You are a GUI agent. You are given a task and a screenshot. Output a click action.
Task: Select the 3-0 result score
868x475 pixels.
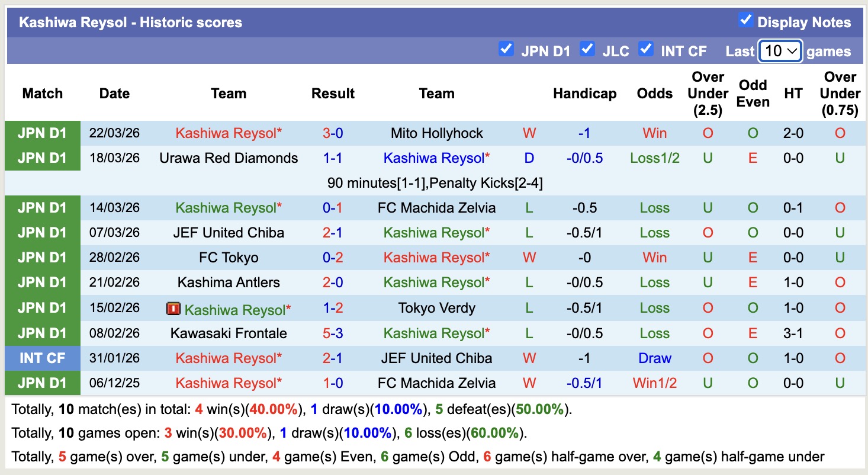pyautogui.click(x=333, y=133)
